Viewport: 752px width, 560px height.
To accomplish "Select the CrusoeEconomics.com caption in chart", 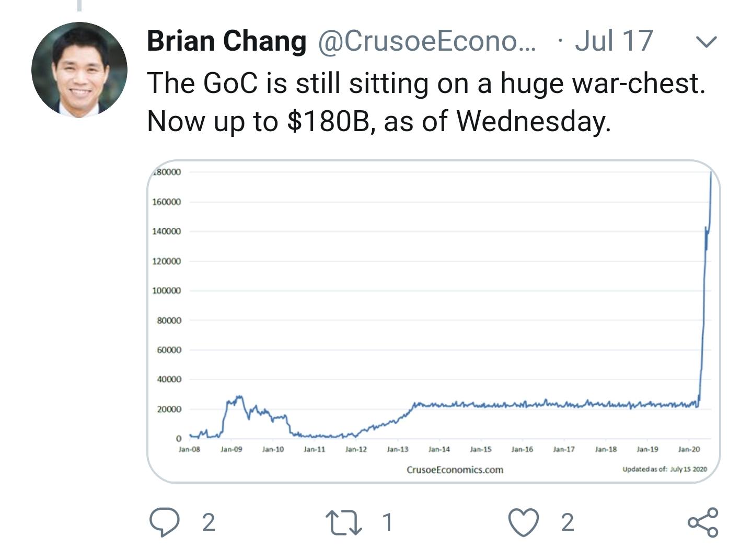I will click(x=455, y=470).
